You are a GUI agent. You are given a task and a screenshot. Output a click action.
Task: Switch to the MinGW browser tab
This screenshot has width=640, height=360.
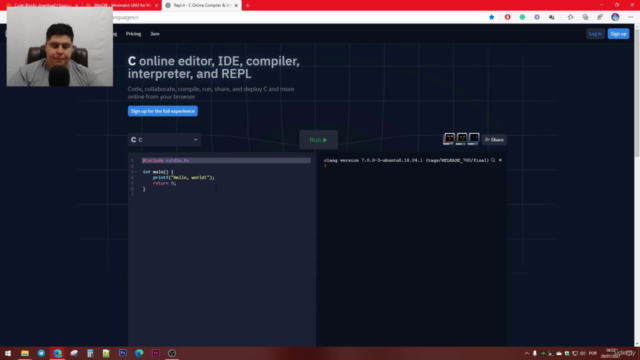(x=121, y=5)
